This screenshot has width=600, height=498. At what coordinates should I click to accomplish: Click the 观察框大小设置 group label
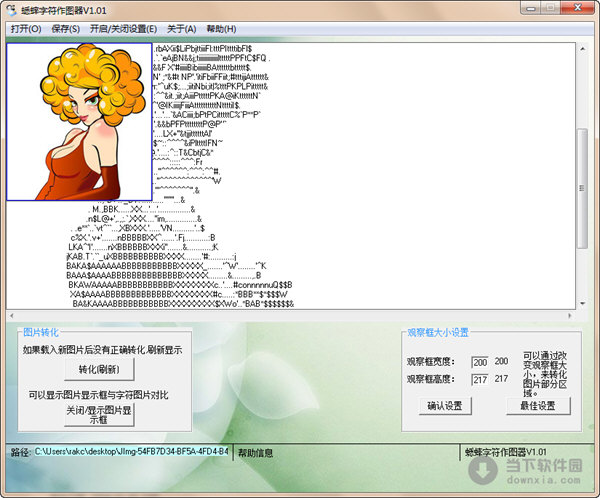pyautogui.click(x=438, y=332)
